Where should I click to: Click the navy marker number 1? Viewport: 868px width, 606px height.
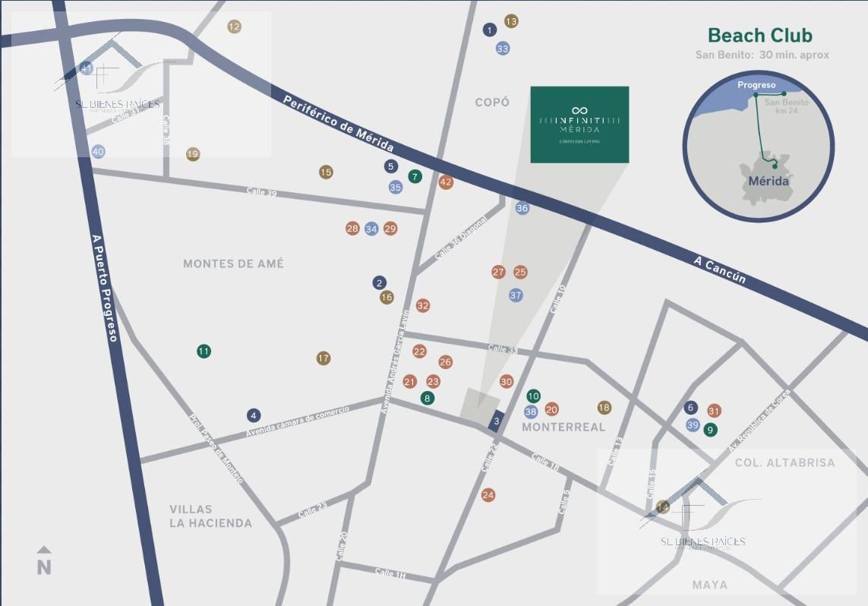tap(489, 30)
